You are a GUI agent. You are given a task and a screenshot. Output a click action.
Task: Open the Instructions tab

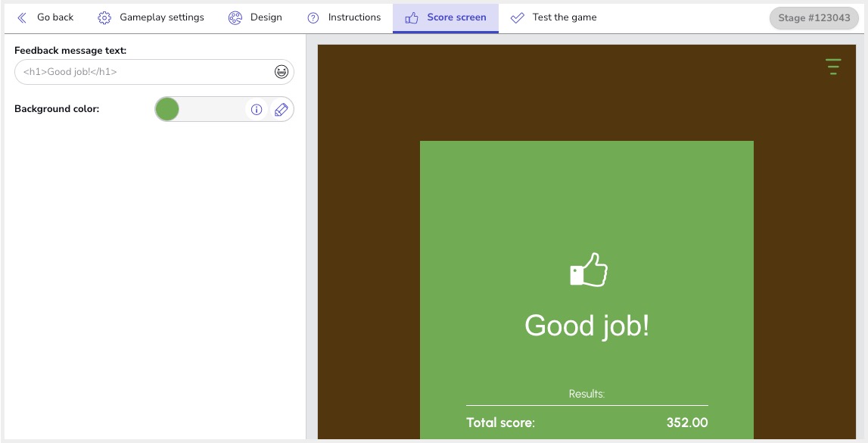coord(344,17)
